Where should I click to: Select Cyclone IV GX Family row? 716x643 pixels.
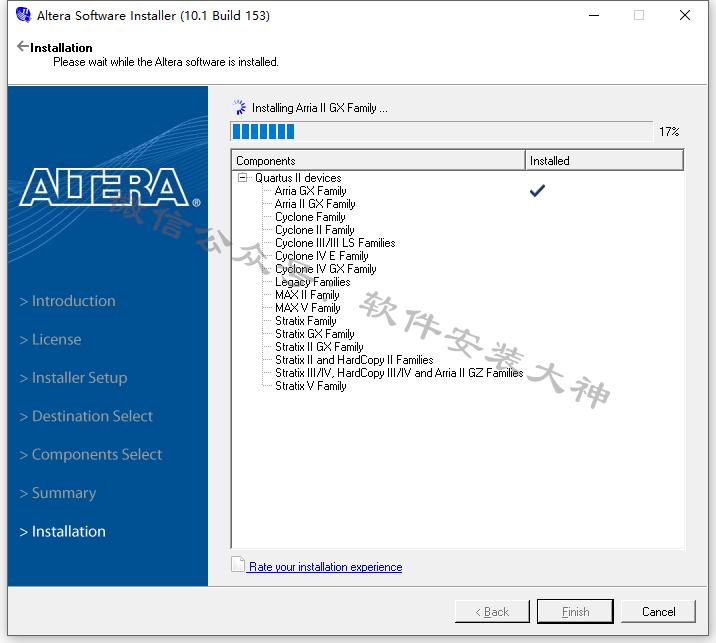click(x=326, y=269)
